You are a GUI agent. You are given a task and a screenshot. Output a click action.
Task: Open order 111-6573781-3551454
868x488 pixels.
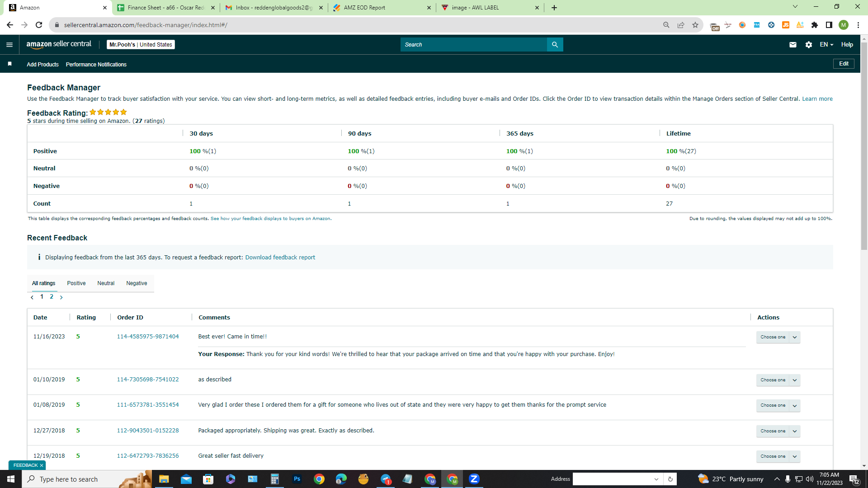point(148,405)
